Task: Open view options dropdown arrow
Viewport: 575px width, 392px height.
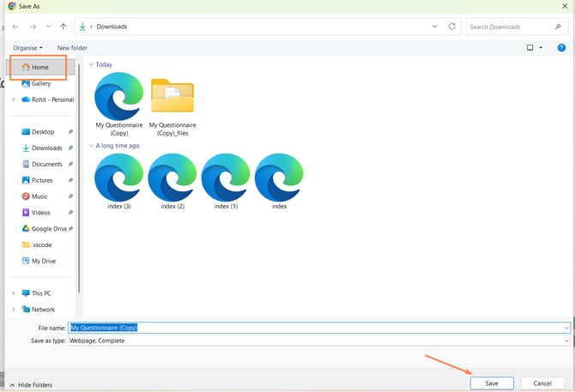Action: (x=541, y=48)
